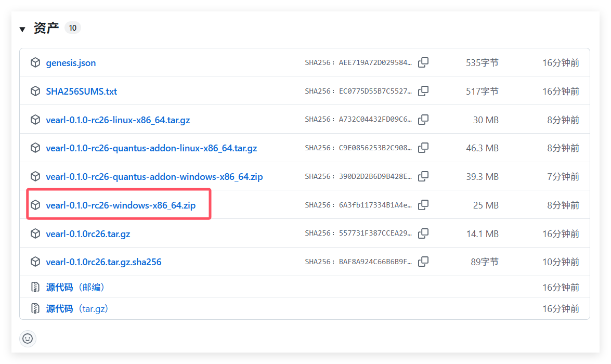
Task: Download vearl-0.1.0rc26.tar.gz.sha256 checksum file
Action: [103, 262]
